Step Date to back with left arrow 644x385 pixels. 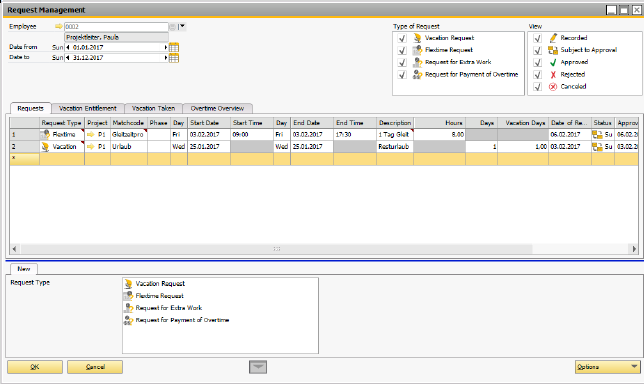pos(68,58)
